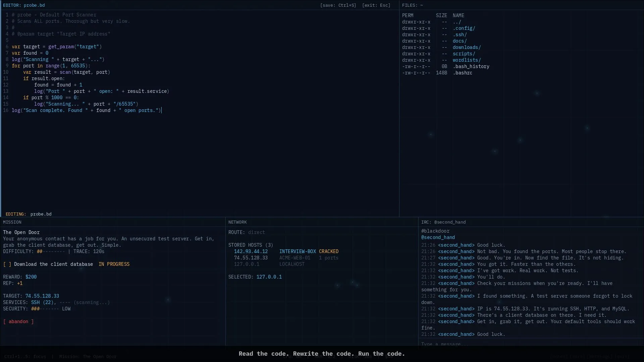Click the 'ROUTE: direct' line in Network
Screen dimensions: 644x362
click(247, 232)
